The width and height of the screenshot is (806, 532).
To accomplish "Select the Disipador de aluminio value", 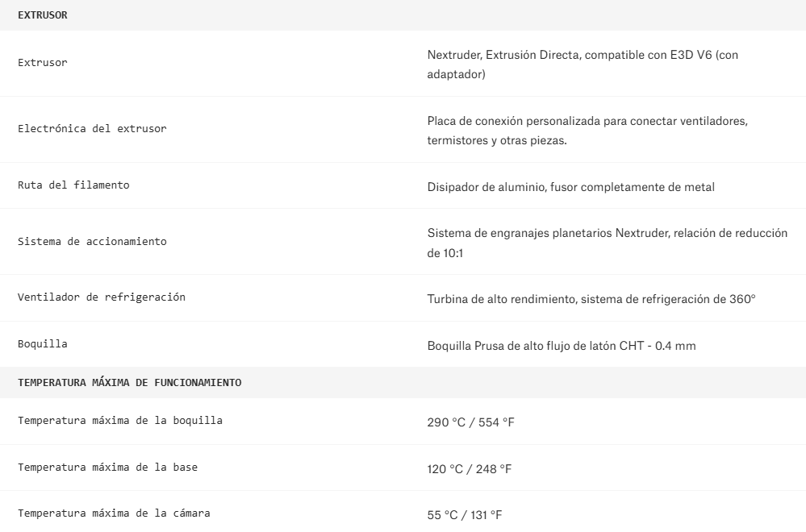I will point(570,187).
